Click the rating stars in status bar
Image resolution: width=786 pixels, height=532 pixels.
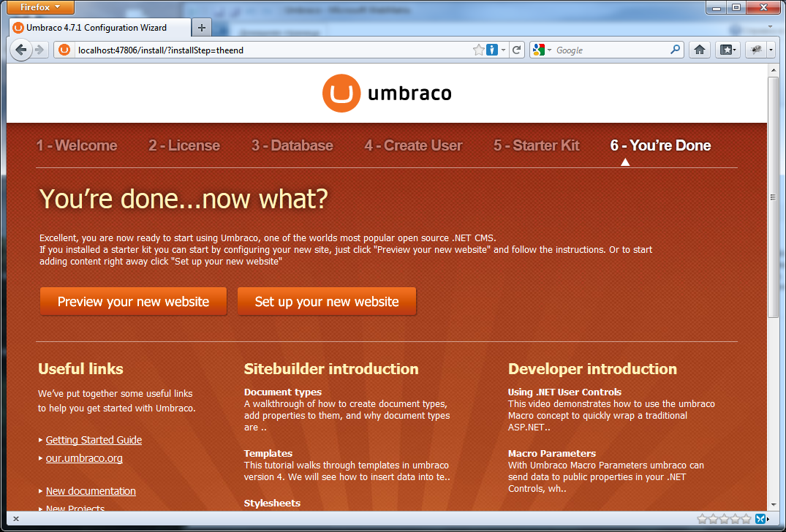point(725,518)
